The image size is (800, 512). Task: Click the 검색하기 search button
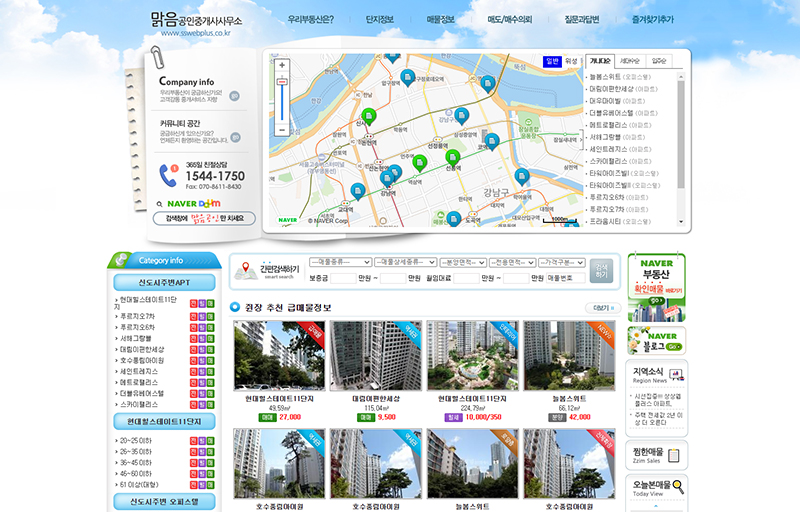pyautogui.click(x=601, y=271)
